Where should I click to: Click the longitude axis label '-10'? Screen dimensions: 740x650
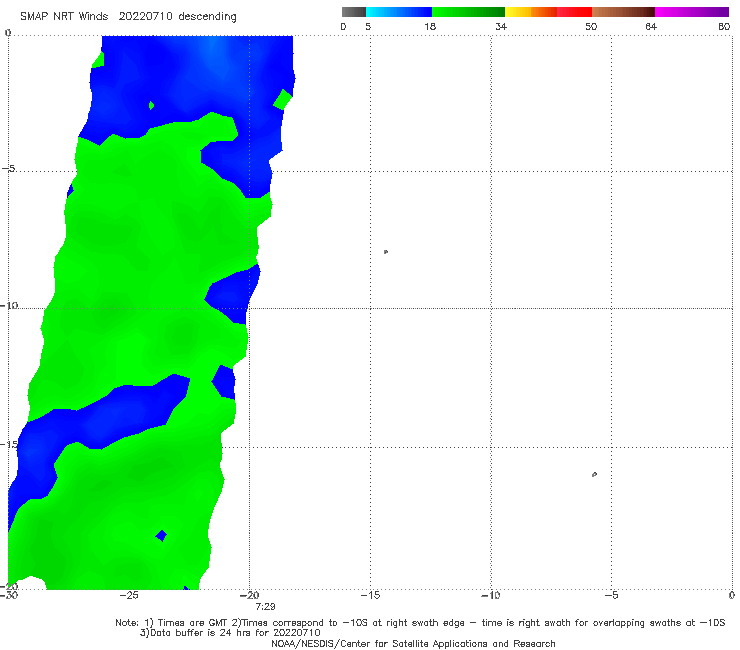click(x=490, y=595)
